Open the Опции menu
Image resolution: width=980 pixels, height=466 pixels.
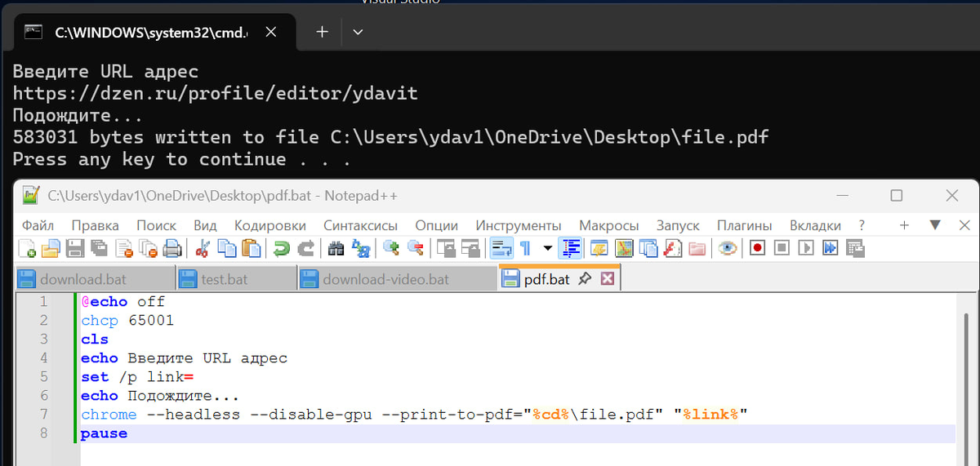(x=437, y=225)
